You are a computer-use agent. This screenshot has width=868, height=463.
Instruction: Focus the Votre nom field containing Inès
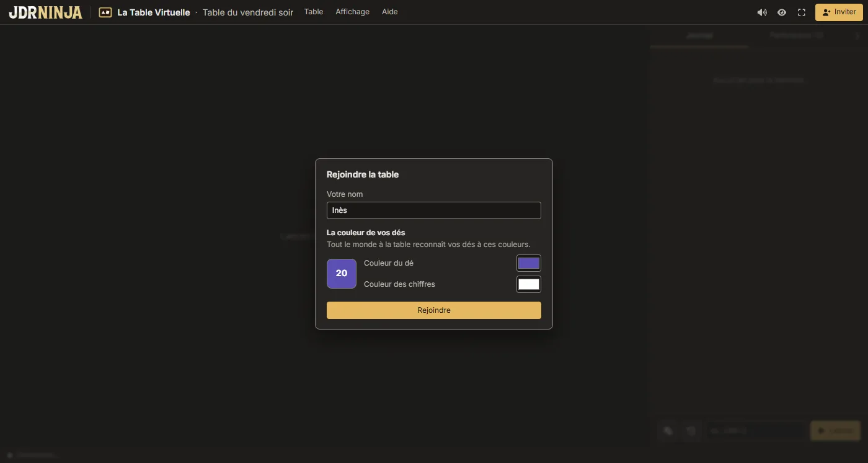[434, 210]
